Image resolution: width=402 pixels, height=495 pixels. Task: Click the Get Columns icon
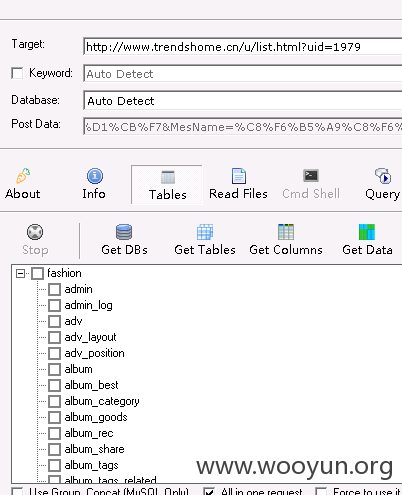click(286, 232)
